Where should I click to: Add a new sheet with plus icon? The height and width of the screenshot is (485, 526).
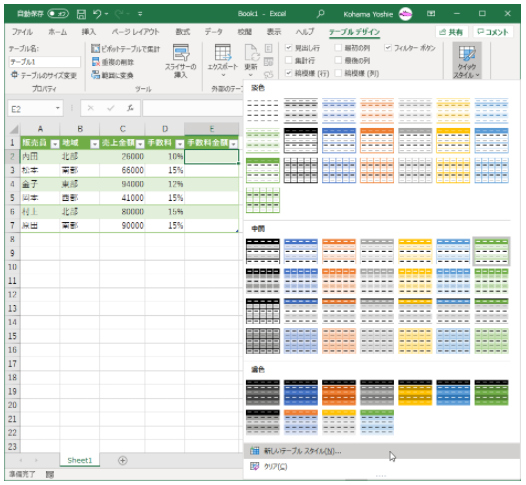click(123, 461)
